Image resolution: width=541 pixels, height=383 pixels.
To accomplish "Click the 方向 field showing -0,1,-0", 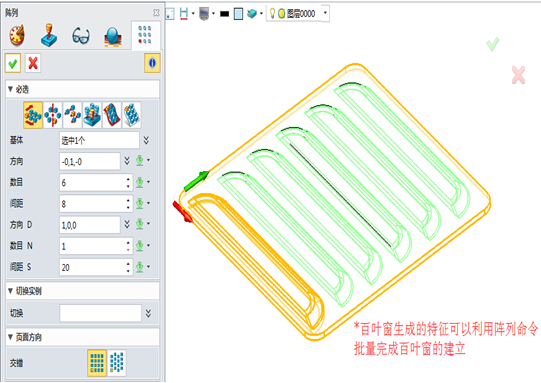I will [x=90, y=161].
